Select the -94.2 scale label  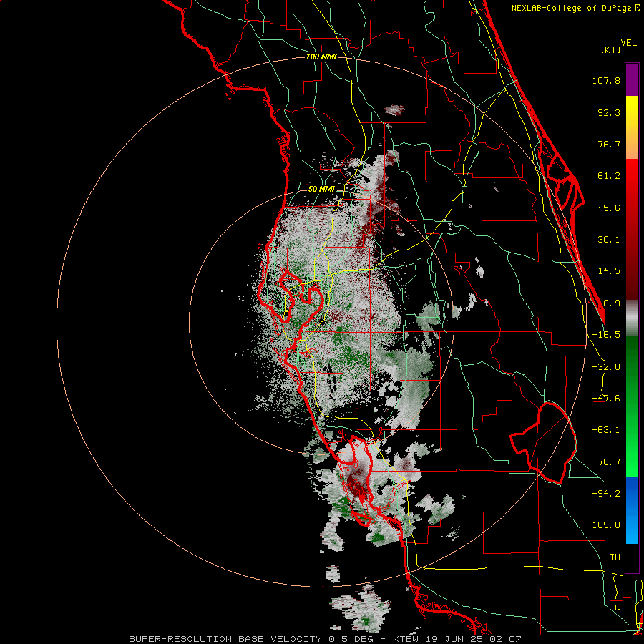606,493
